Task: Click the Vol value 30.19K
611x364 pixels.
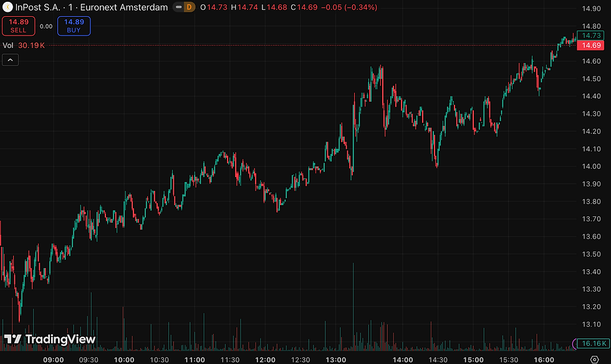Action: coord(31,45)
